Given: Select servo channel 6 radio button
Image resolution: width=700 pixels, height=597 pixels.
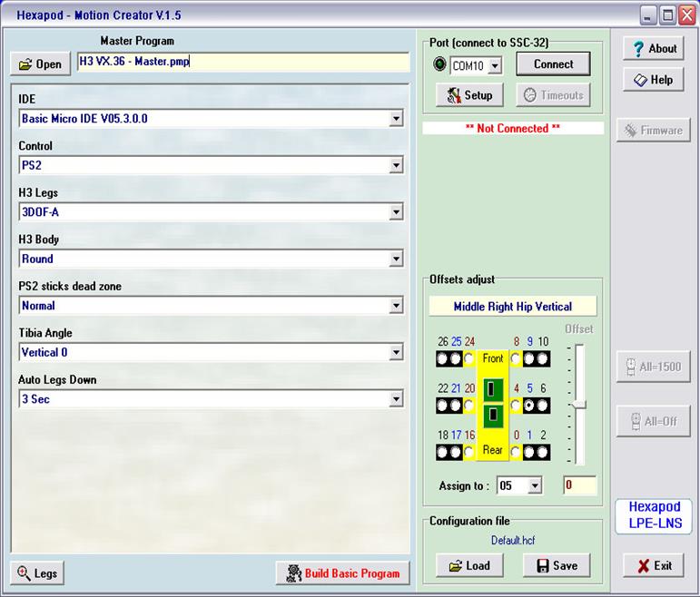Looking at the screenshot, I should 543,406.
